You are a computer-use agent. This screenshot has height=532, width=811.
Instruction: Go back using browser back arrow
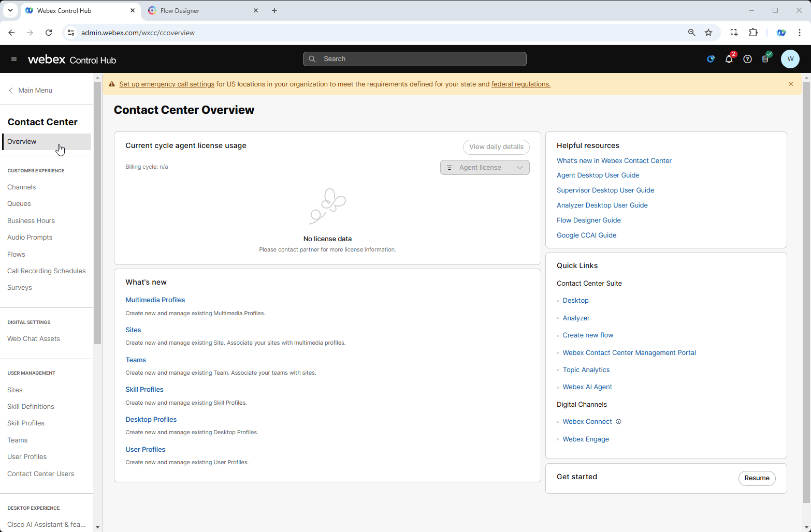coord(11,33)
